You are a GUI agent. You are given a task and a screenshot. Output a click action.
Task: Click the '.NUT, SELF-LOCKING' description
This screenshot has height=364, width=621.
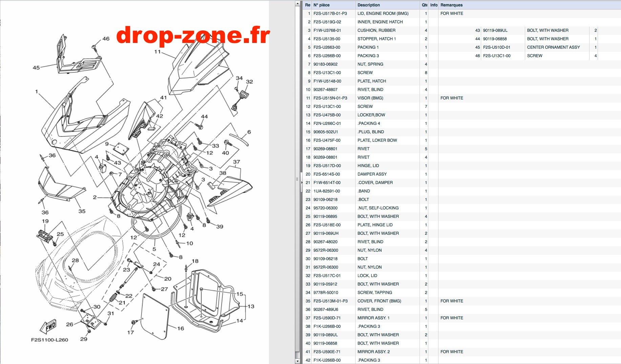[378, 208]
